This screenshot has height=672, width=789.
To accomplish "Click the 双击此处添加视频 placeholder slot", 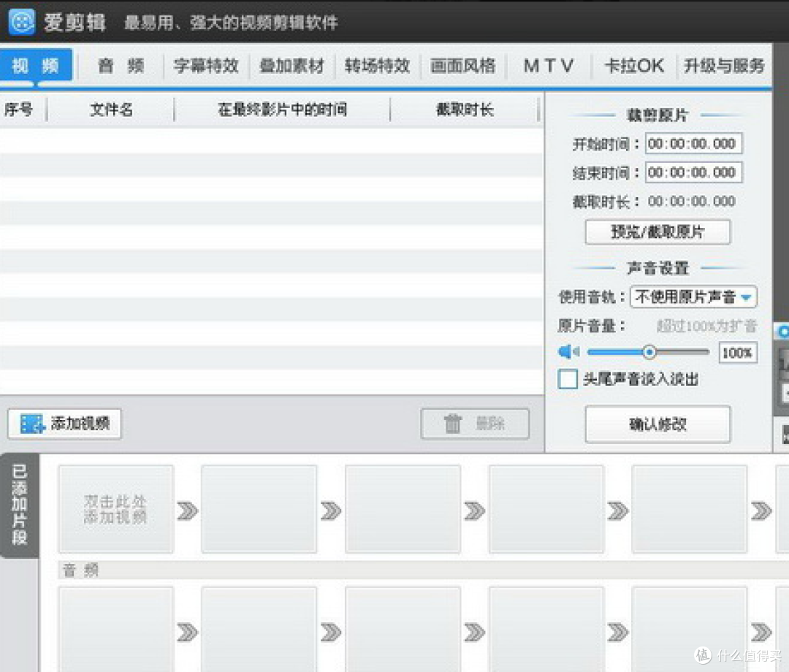I will (115, 509).
